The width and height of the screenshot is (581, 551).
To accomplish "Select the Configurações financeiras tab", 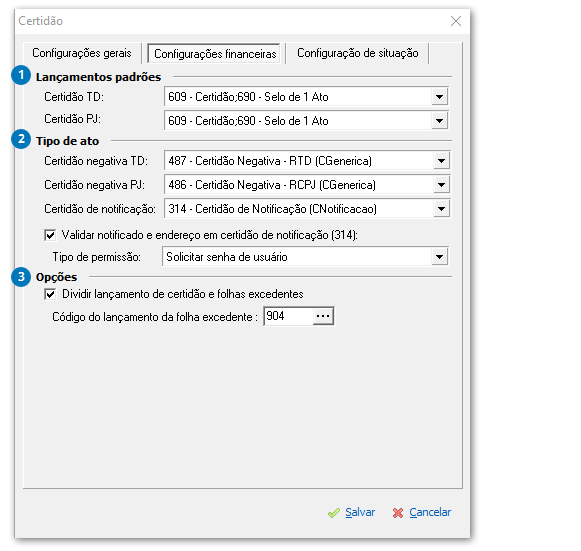I will pyautogui.click(x=215, y=54).
